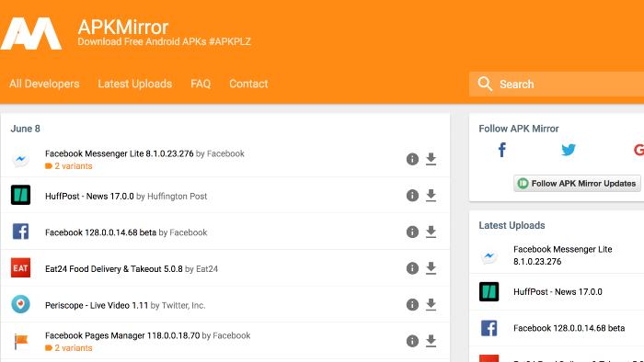Click HuffPost icon in Latest Uploads sidebar
644x362 pixels.
click(x=489, y=292)
